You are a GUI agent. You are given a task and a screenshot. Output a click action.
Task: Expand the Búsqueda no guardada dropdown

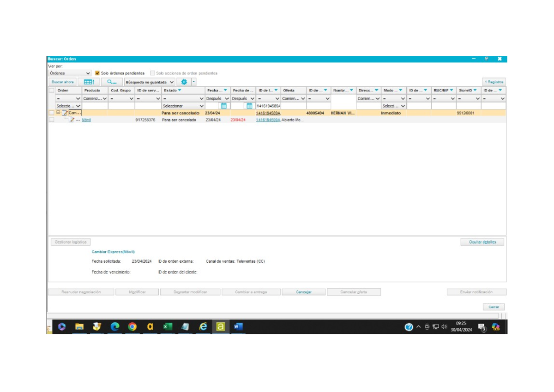click(150, 82)
